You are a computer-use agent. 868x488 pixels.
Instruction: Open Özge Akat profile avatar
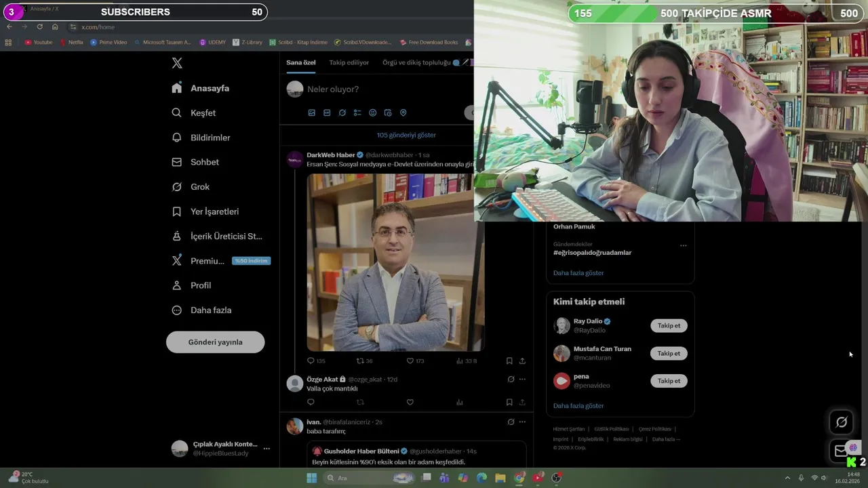pyautogui.click(x=295, y=384)
